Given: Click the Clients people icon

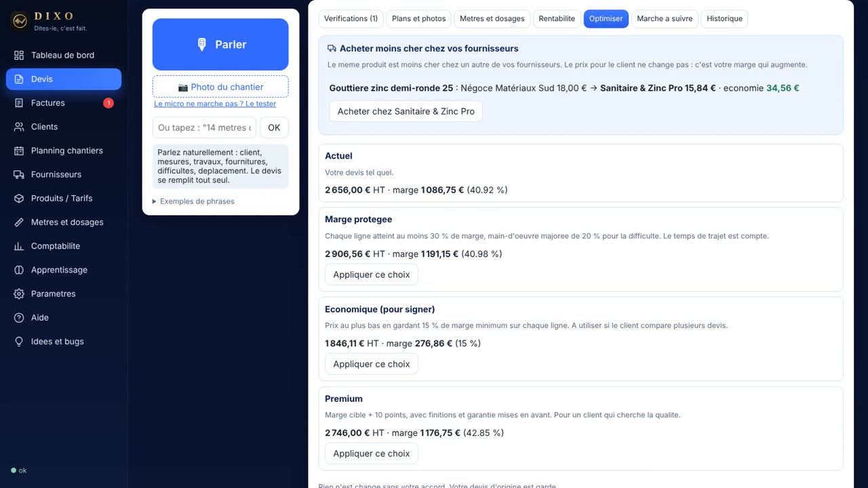Looking at the screenshot, I should (x=19, y=127).
